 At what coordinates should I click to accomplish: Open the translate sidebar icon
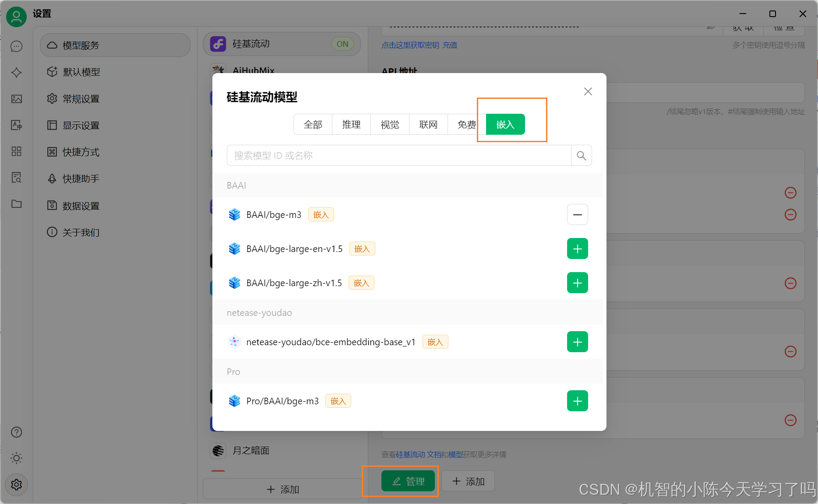[x=17, y=125]
